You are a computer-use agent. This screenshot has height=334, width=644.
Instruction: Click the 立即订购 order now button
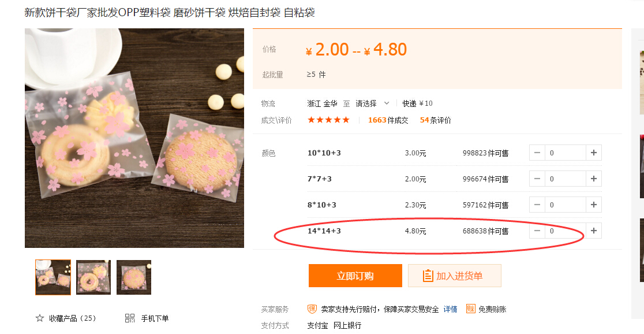click(355, 276)
